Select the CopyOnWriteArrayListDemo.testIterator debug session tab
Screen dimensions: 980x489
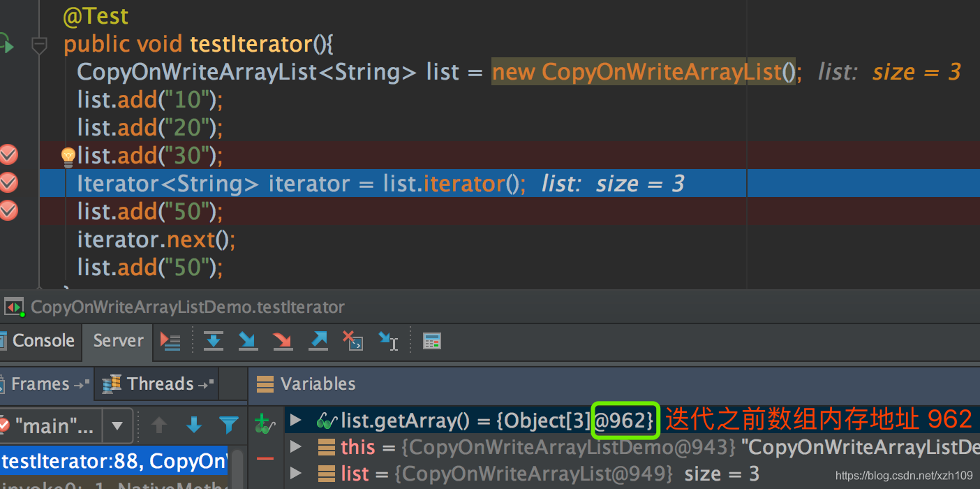188,307
